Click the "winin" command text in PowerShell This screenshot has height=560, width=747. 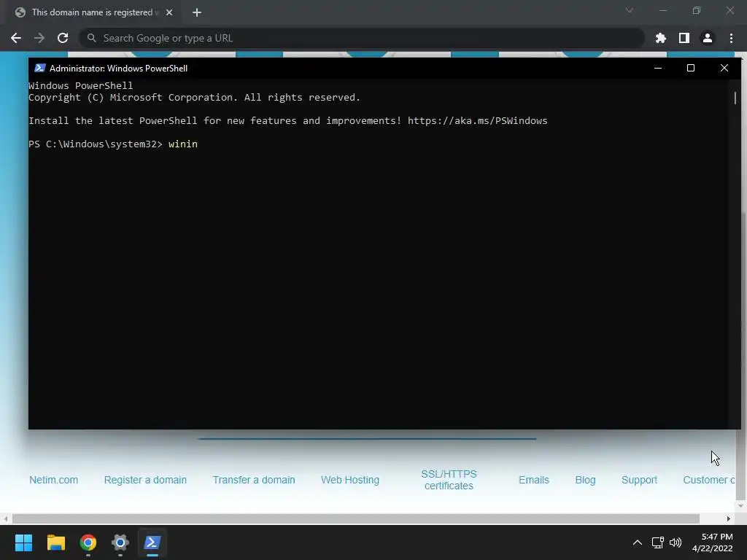pos(183,144)
